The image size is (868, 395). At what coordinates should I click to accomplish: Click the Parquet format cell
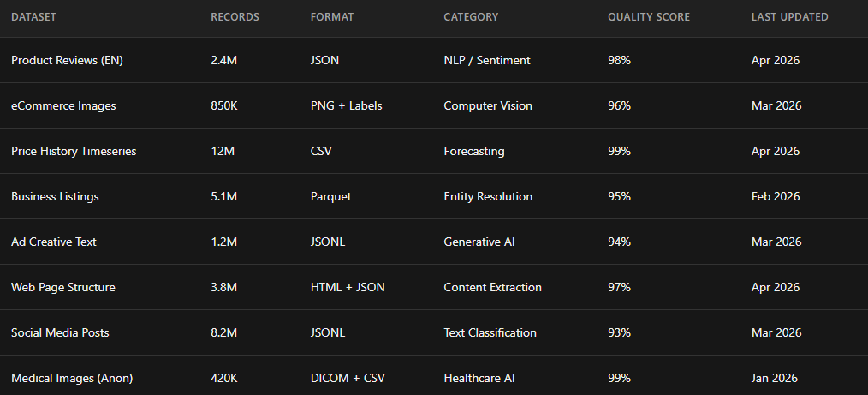coord(330,196)
